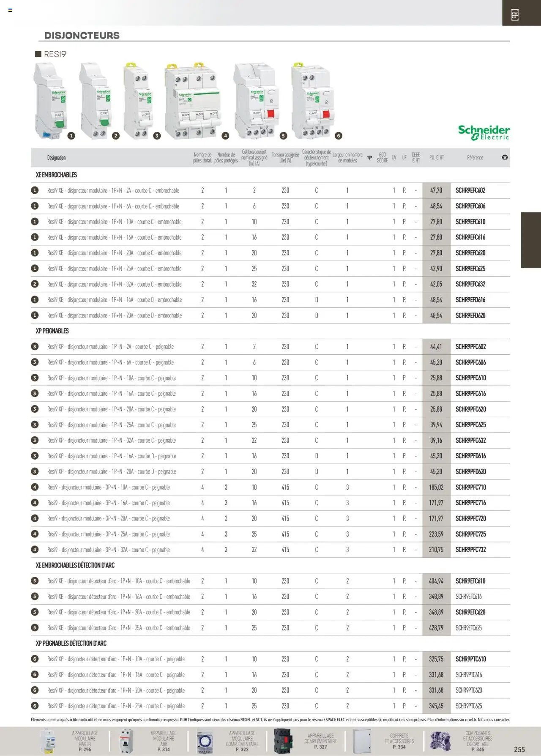This screenshot has width=541, height=756.
Task: Open Appareillage Complémentaire page 327 link
Action: [x=320, y=741]
